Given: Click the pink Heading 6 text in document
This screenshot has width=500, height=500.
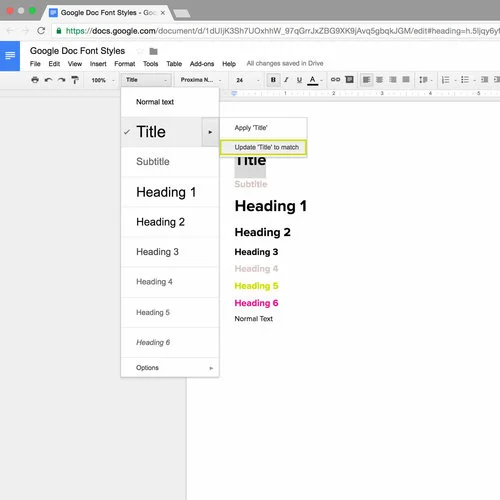Looking at the screenshot, I should 256,303.
